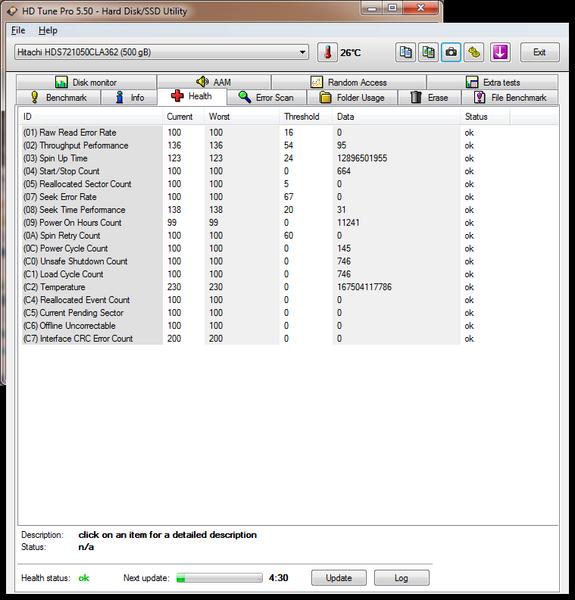
Task: Click the data value 664
Action: 344,171
